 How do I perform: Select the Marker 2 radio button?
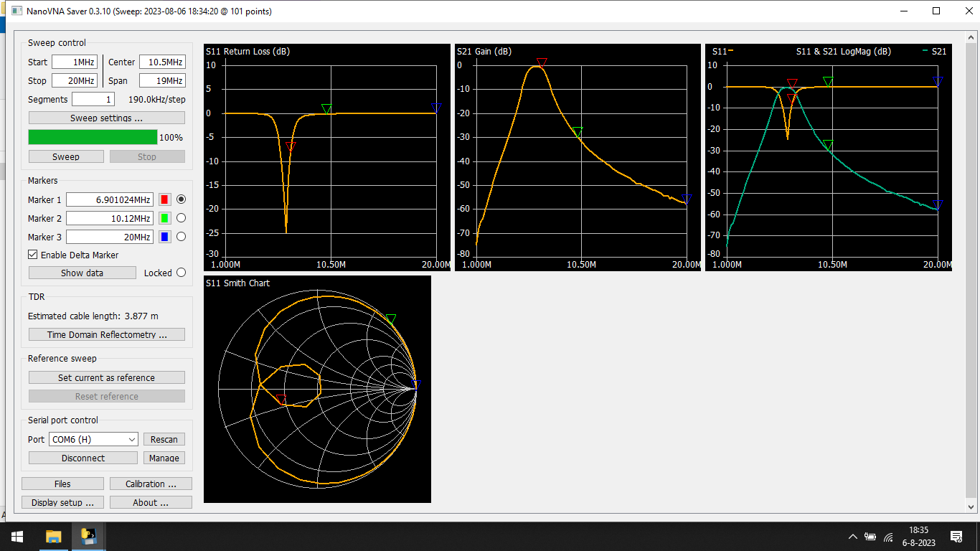coord(181,218)
